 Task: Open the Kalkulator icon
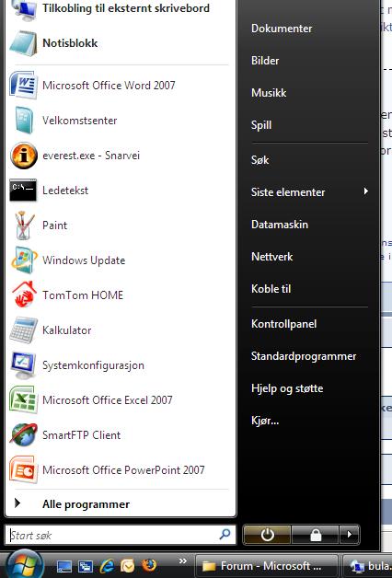pyautogui.click(x=23, y=329)
